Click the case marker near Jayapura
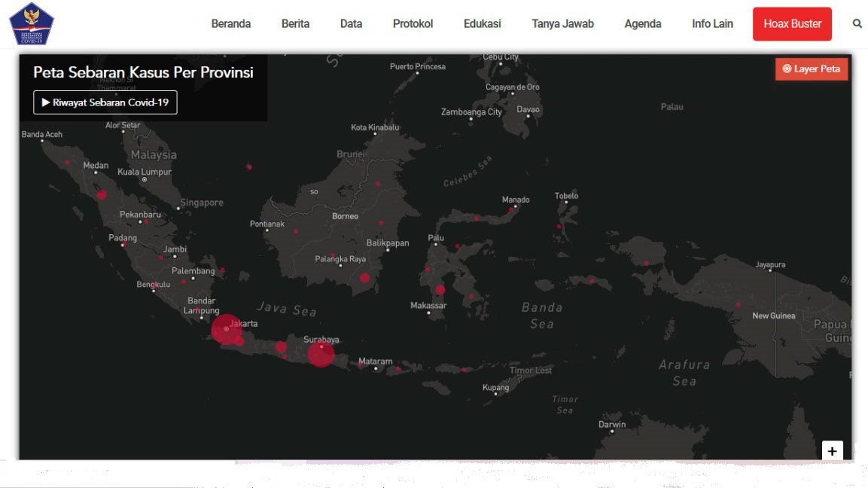 (738, 304)
